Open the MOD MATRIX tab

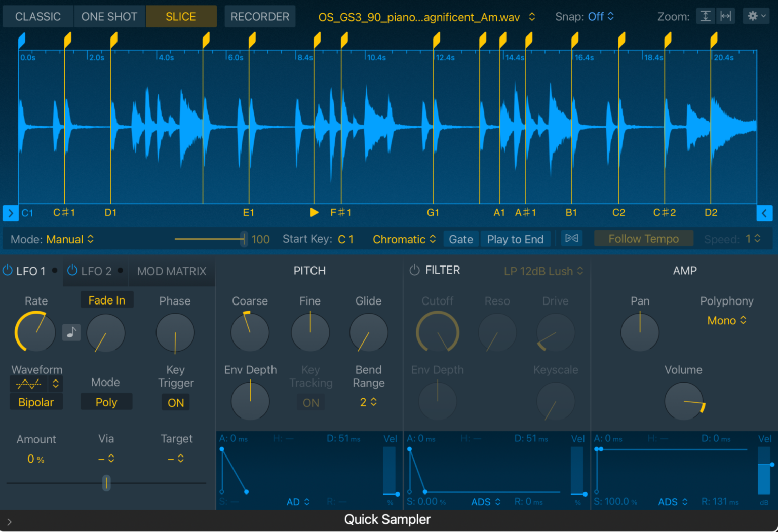(x=171, y=271)
